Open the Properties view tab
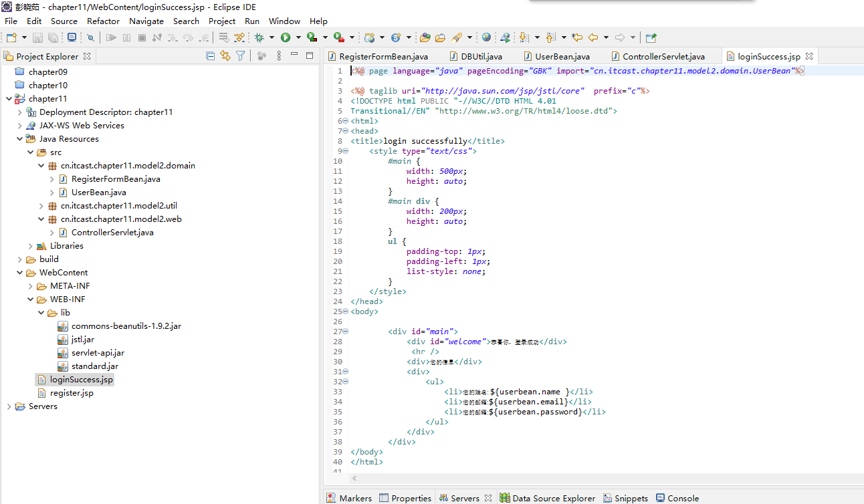The image size is (864, 504). pyautogui.click(x=405, y=498)
